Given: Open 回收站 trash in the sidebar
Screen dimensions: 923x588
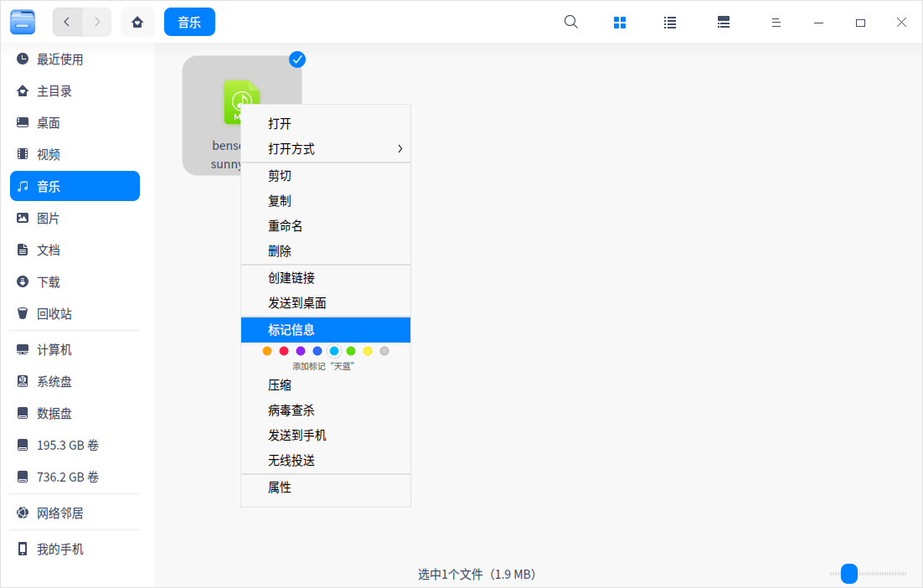Looking at the screenshot, I should 54,313.
